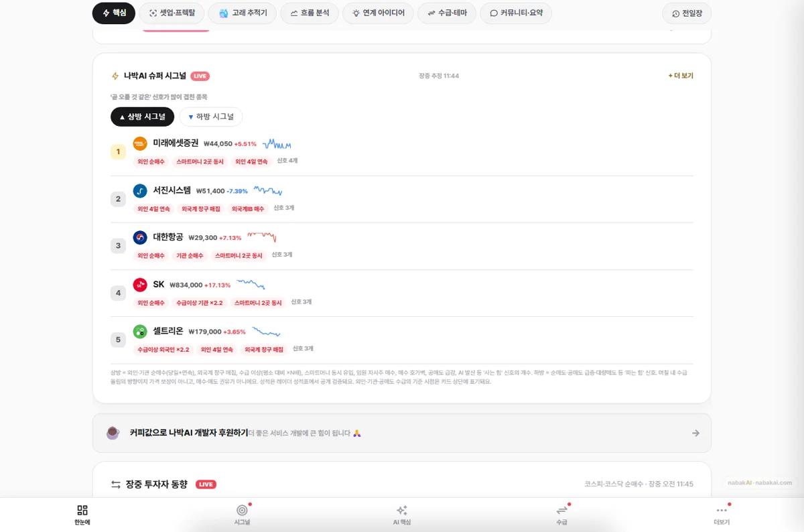Click 서진시스템 외국계IB 매수 tag

click(248, 208)
